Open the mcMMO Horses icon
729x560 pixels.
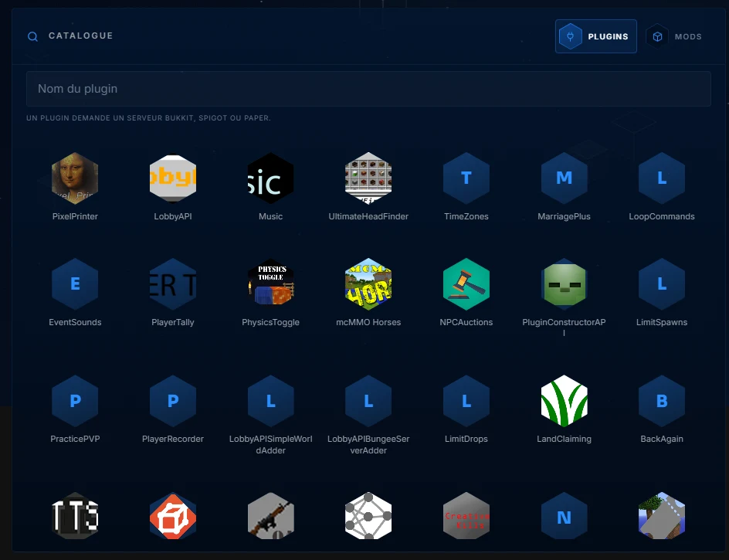pos(368,284)
